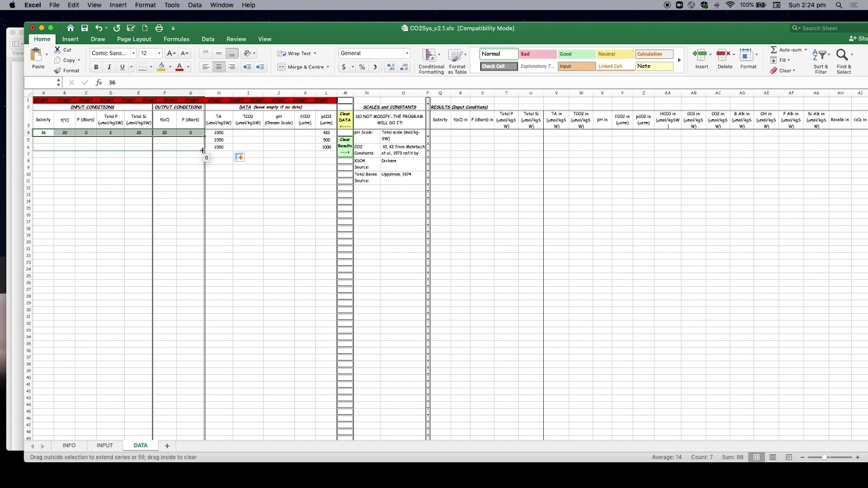Open the Apple menu
The image size is (868, 488).
(12, 5)
